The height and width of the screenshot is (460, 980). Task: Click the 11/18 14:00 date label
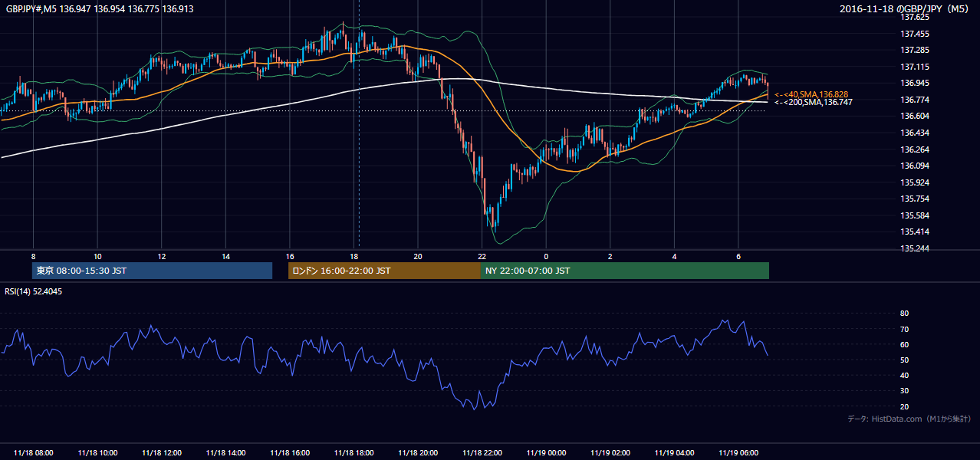(x=225, y=453)
